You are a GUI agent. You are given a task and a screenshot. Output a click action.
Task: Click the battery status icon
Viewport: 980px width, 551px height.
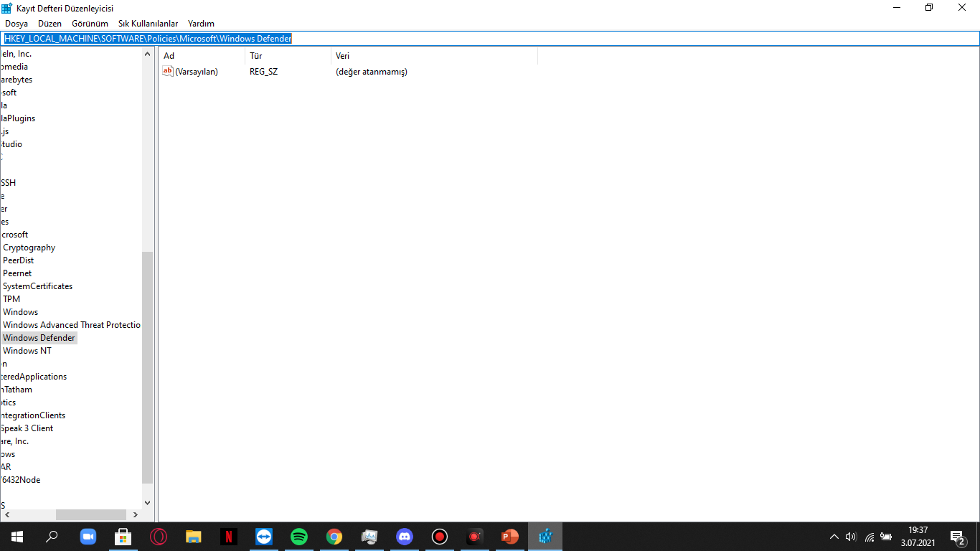(887, 537)
